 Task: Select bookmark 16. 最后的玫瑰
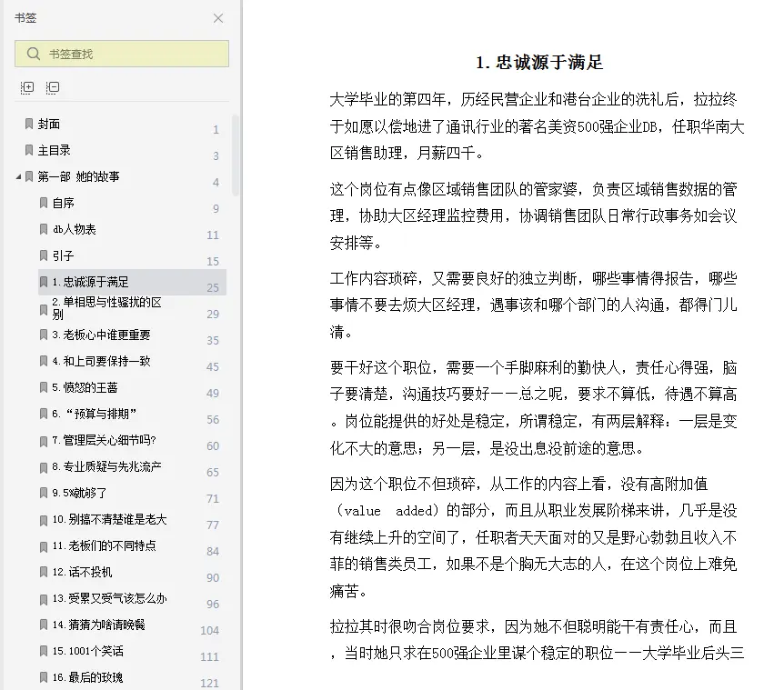coord(87,678)
